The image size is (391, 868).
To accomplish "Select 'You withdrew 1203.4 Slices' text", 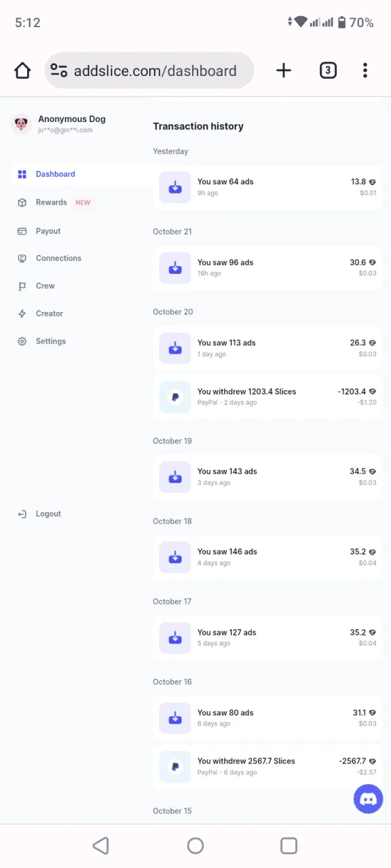I will pyautogui.click(x=247, y=391).
